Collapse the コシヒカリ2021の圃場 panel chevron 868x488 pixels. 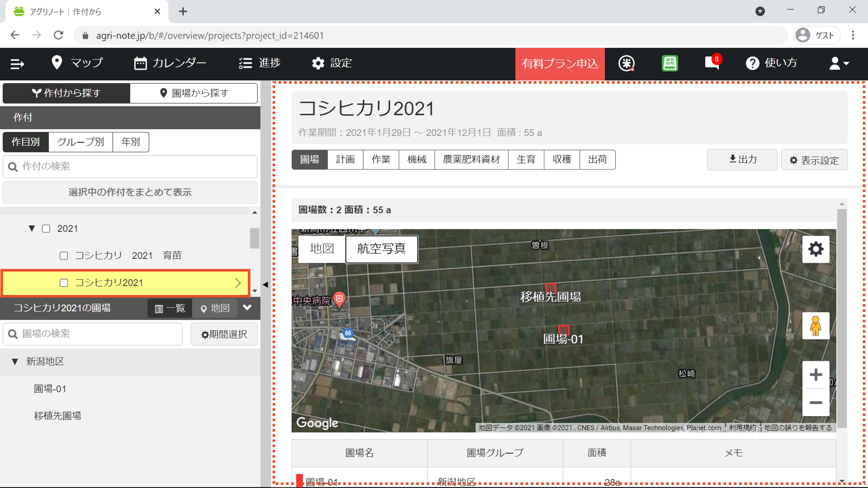click(x=247, y=308)
